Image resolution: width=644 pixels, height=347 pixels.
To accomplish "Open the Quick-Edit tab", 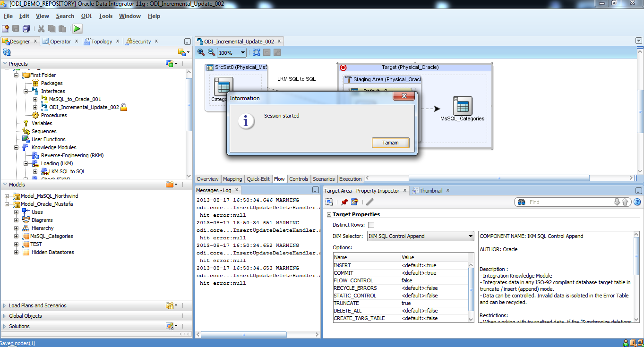I will click(258, 179).
